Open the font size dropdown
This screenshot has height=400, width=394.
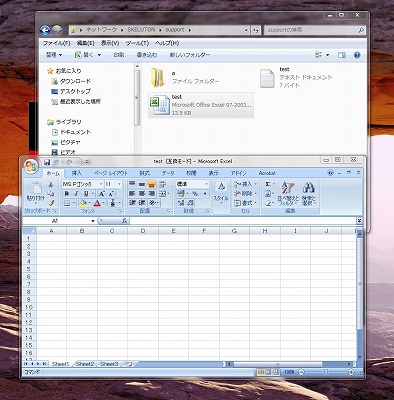pyautogui.click(x=119, y=184)
